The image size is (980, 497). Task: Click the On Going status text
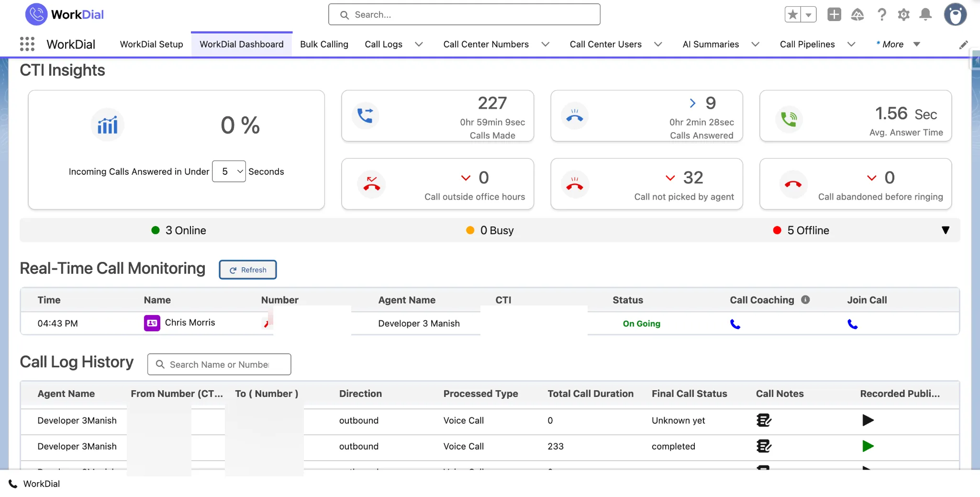tap(641, 324)
